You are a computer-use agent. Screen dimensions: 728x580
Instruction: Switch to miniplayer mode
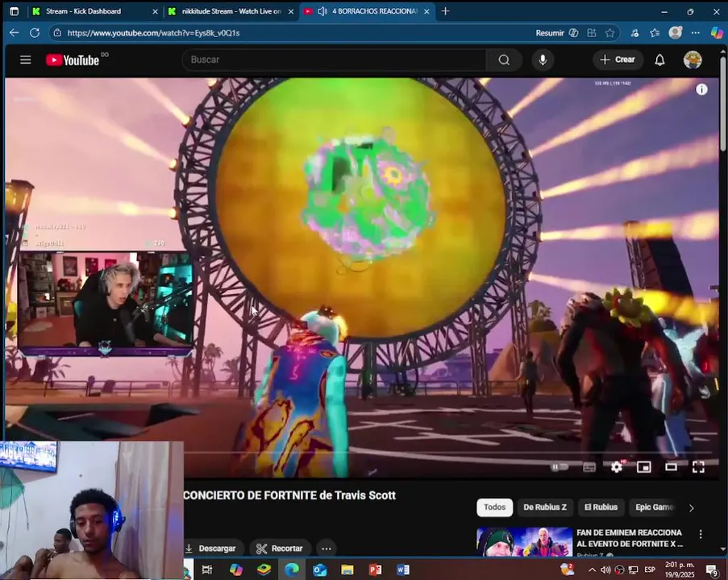click(643, 466)
